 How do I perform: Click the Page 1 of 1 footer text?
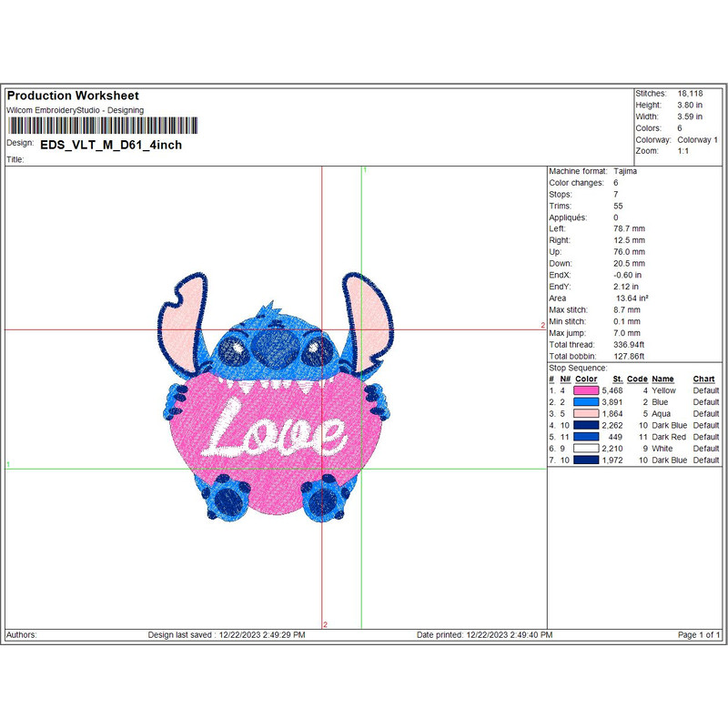pos(699,634)
